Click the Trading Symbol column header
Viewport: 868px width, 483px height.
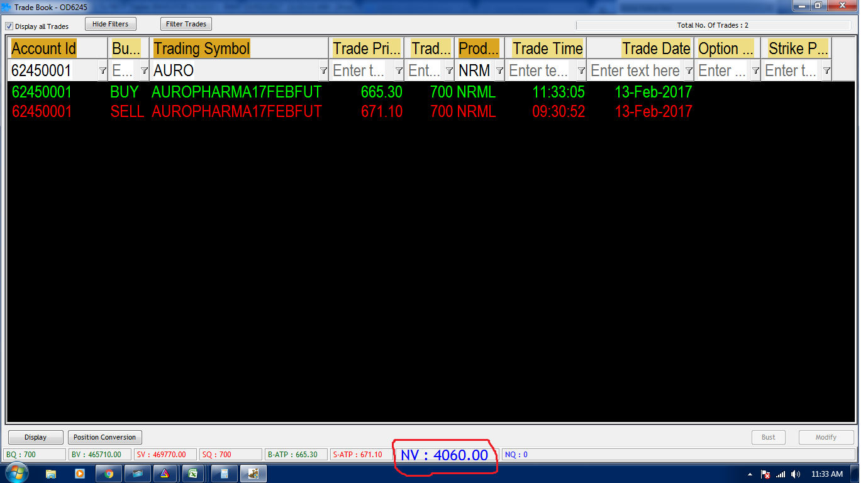click(x=201, y=48)
